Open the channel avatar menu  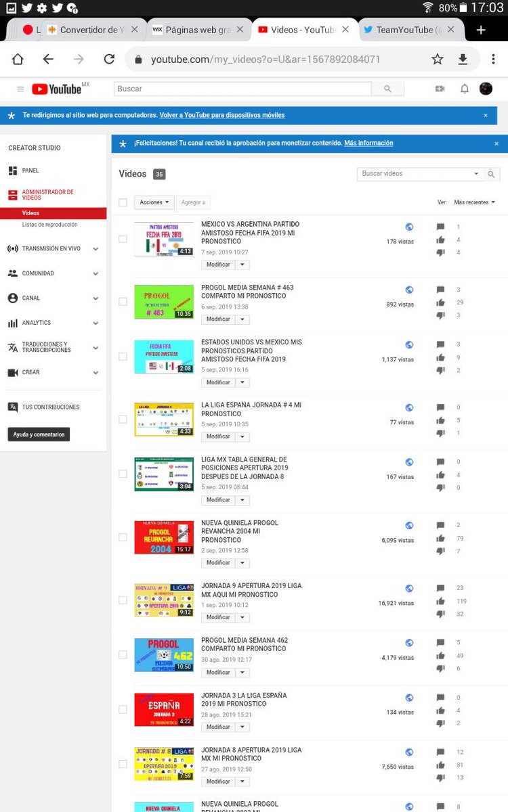pyautogui.click(x=486, y=89)
